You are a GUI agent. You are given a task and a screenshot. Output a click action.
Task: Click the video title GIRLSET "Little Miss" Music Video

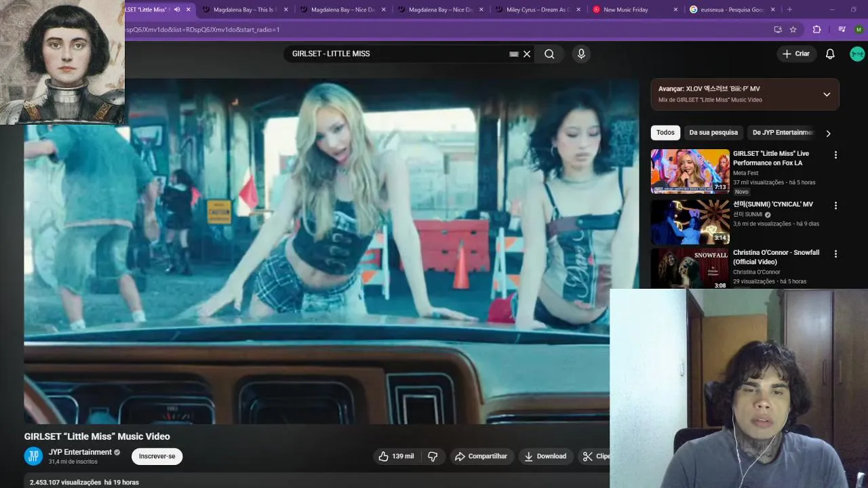tap(97, 436)
